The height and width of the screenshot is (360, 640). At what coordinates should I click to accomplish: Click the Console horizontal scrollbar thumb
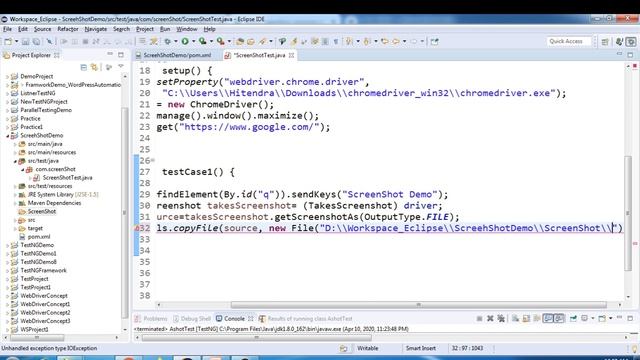pos(256,338)
